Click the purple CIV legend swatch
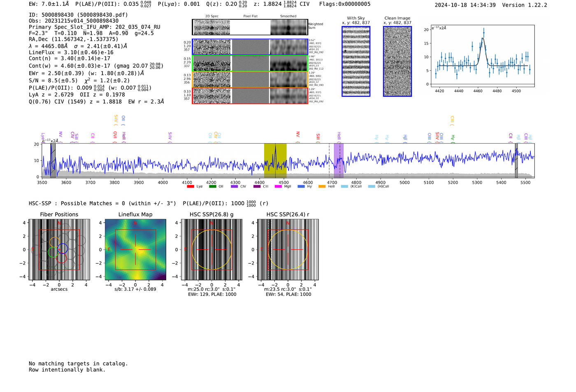 click(x=235, y=186)
